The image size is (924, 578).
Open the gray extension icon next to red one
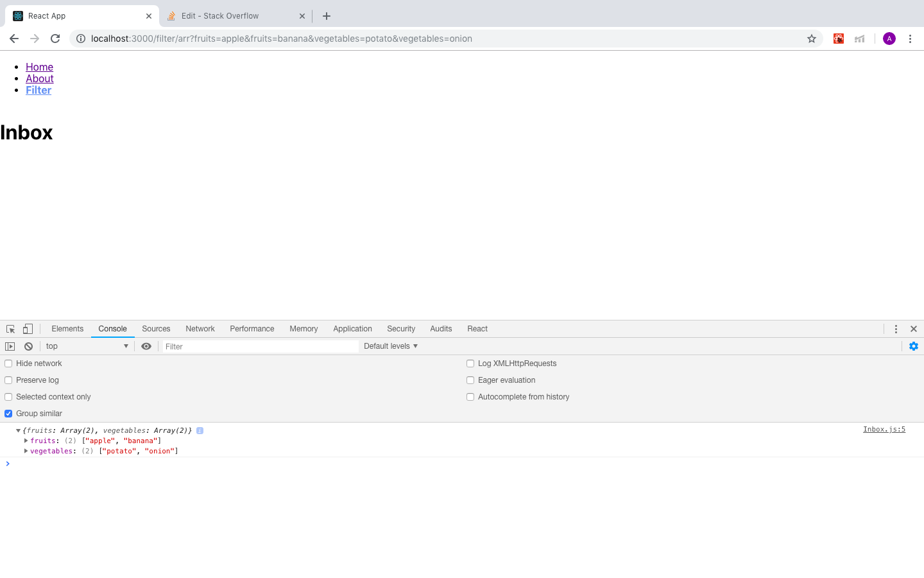860,39
